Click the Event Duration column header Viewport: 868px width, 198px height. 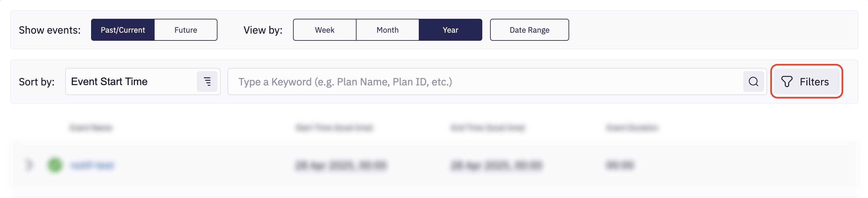pyautogui.click(x=632, y=128)
